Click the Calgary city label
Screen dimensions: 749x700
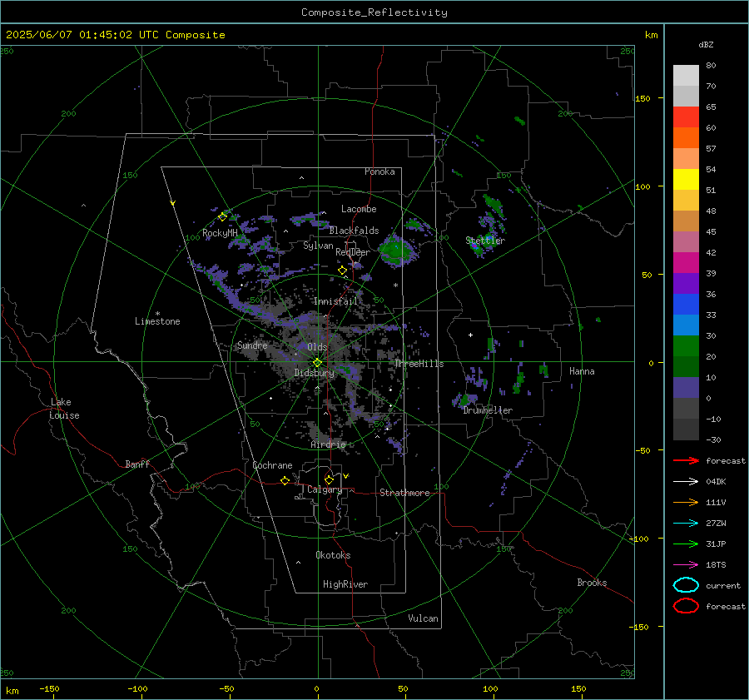pyautogui.click(x=325, y=489)
